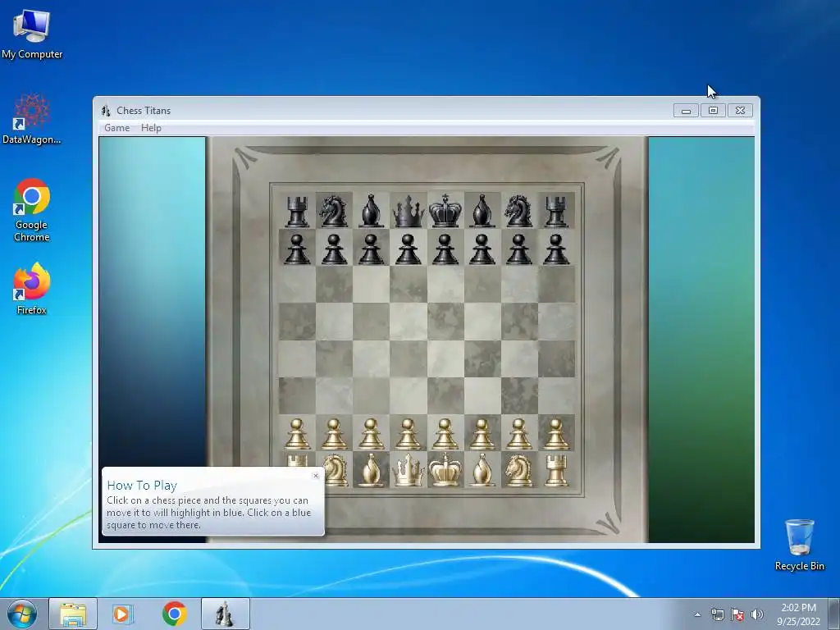Select black pawn in front of queenside rook
This screenshot has height=630, width=840.
pyautogui.click(x=297, y=249)
